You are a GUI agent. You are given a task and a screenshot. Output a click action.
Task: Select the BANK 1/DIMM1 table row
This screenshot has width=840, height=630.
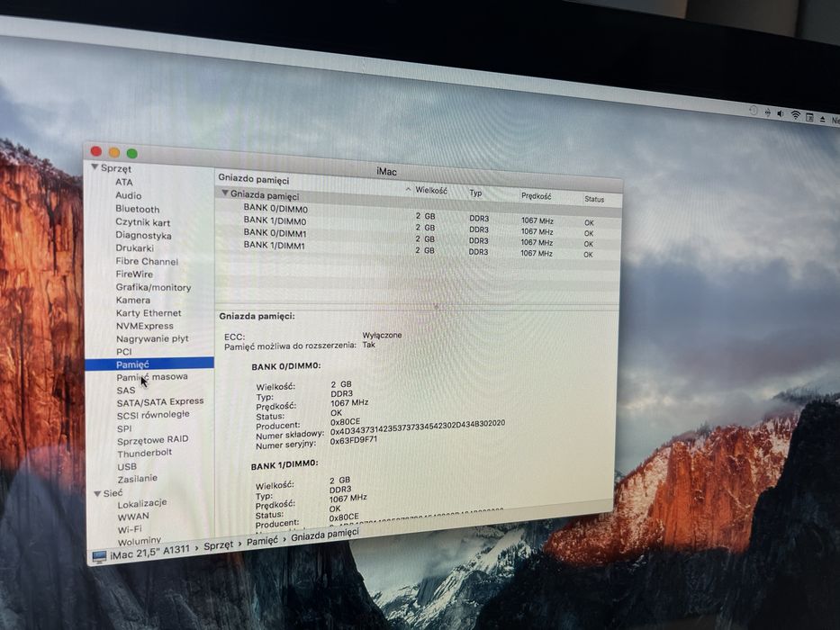(x=418, y=248)
